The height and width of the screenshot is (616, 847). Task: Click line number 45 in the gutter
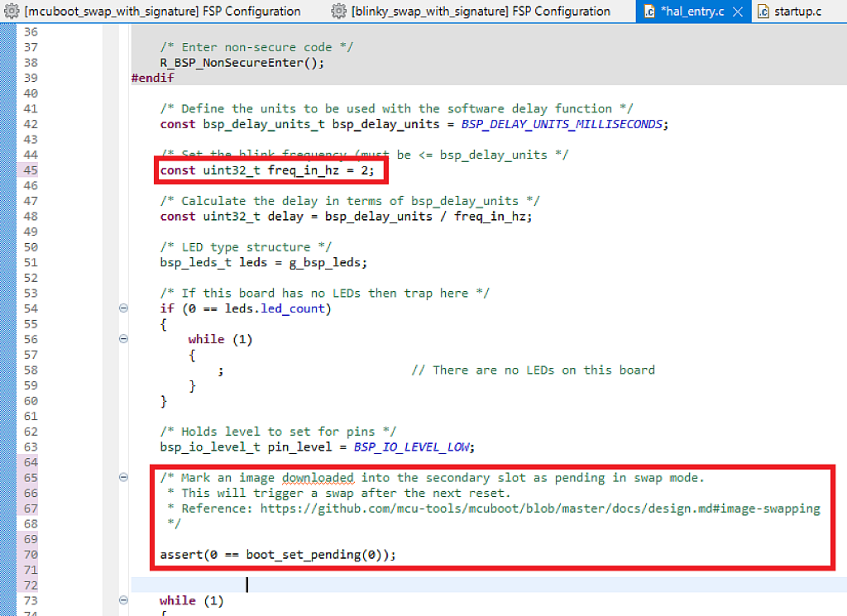[31, 170]
